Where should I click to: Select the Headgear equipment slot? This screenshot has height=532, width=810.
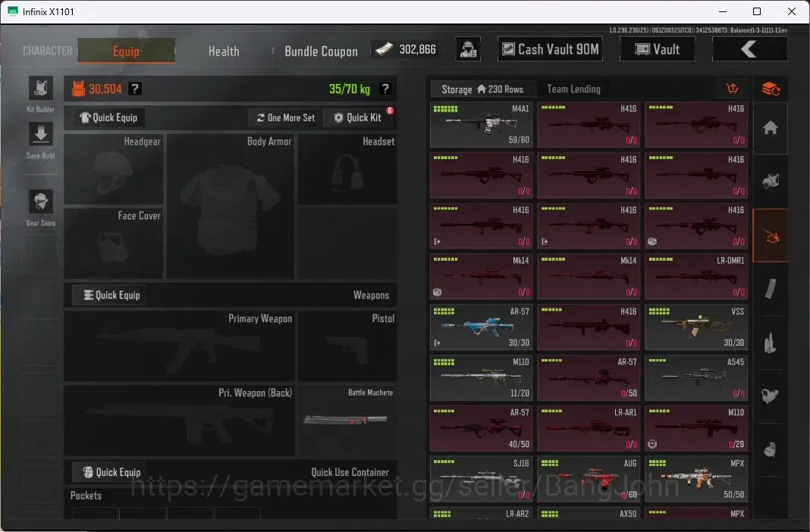tap(114, 169)
